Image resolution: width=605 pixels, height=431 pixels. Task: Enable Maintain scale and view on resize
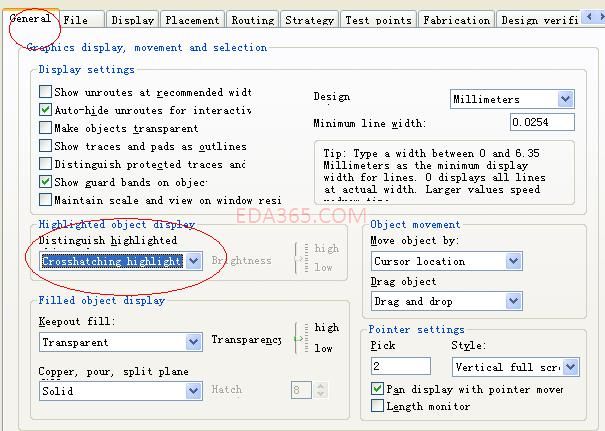coord(46,200)
